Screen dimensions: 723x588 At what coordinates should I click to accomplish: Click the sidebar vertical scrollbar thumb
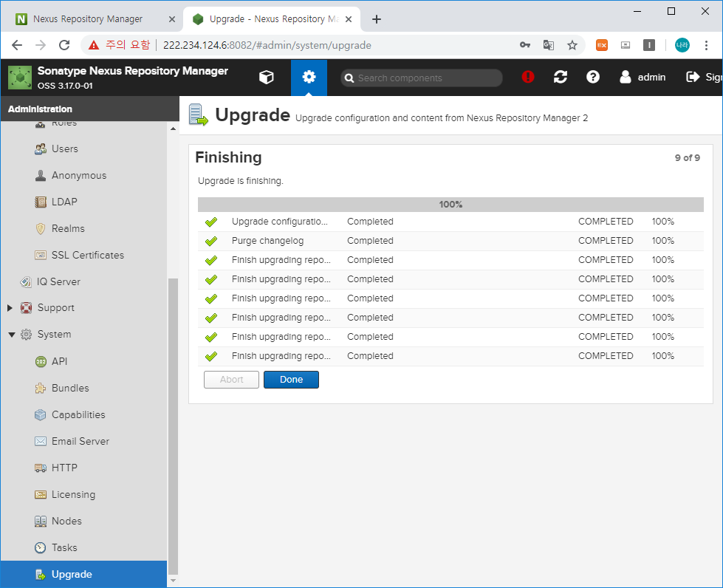tap(173, 426)
